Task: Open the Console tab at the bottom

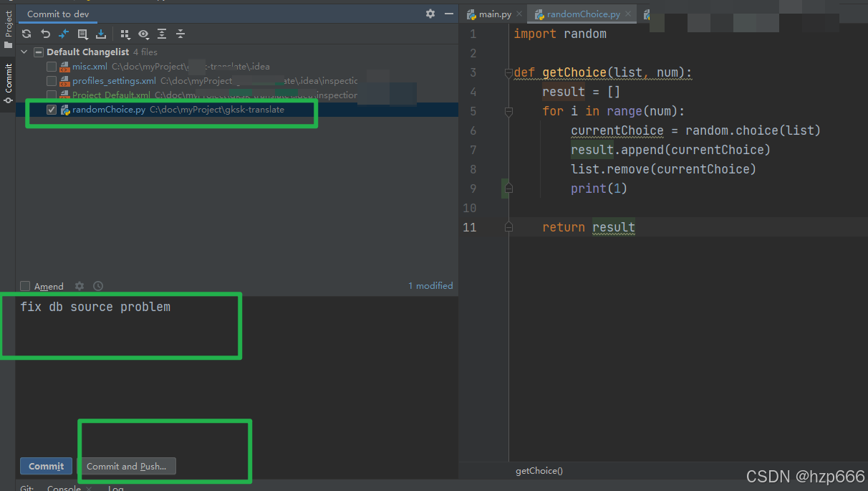Action: coord(65,487)
